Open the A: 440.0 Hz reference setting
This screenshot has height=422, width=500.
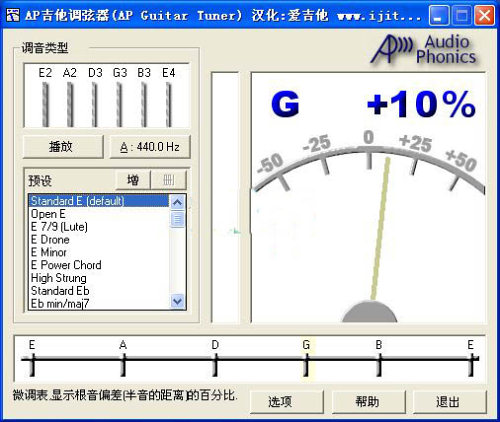tap(150, 147)
